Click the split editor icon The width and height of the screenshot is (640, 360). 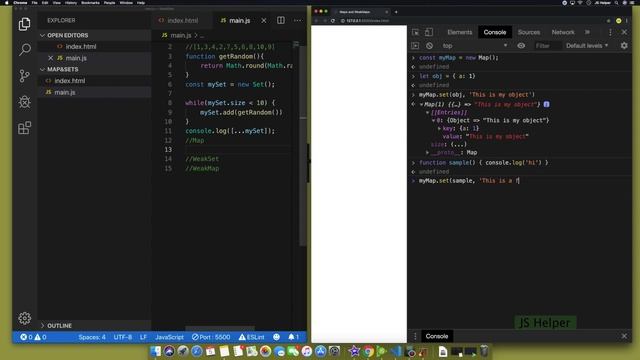[x=281, y=20]
